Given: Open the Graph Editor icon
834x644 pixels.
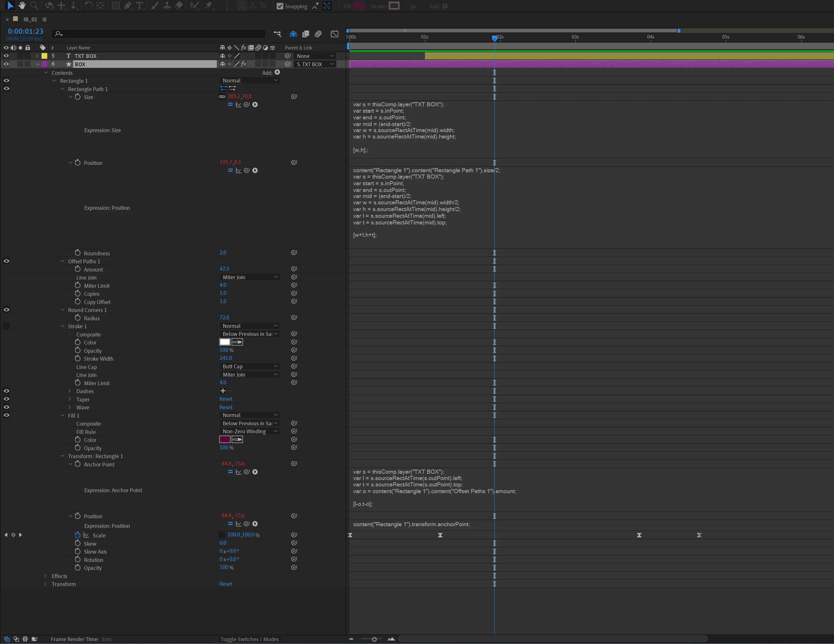Looking at the screenshot, I should click(x=334, y=34).
